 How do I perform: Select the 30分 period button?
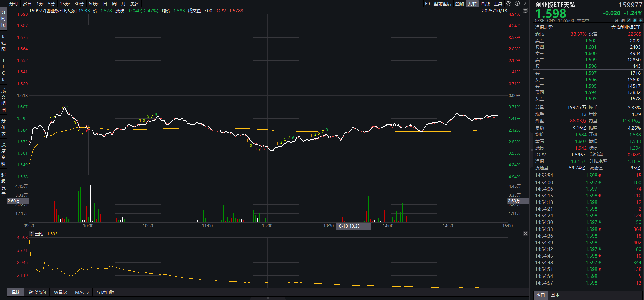(x=79, y=4)
